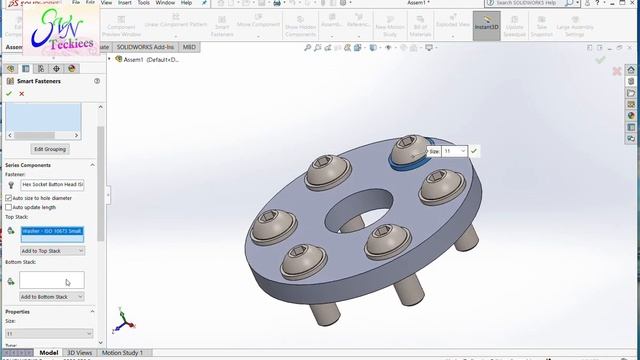Screen dimensions: 640x360
Task: Click the Bottom Stack washer icon
Action: tap(11, 281)
